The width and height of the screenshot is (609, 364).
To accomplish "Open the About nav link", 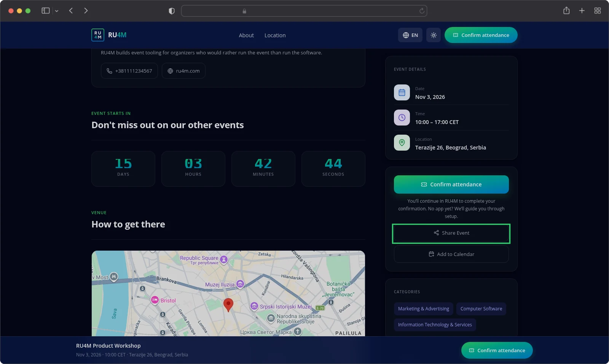I will (246, 35).
